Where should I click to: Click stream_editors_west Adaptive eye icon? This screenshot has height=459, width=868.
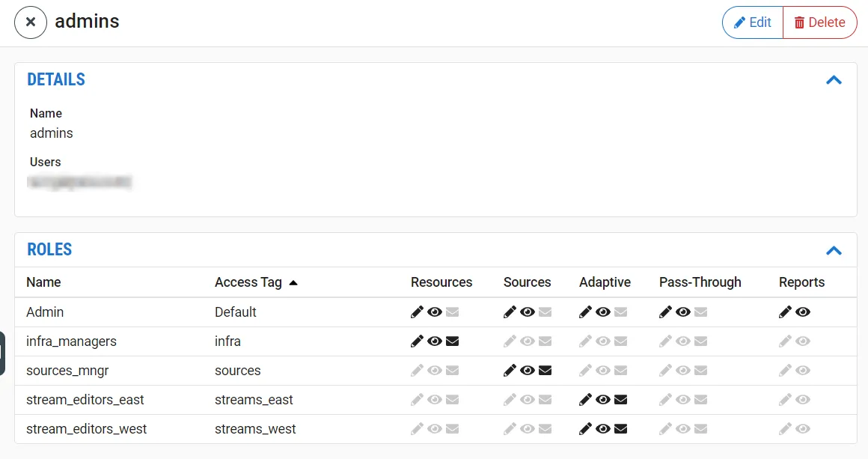[x=603, y=429]
